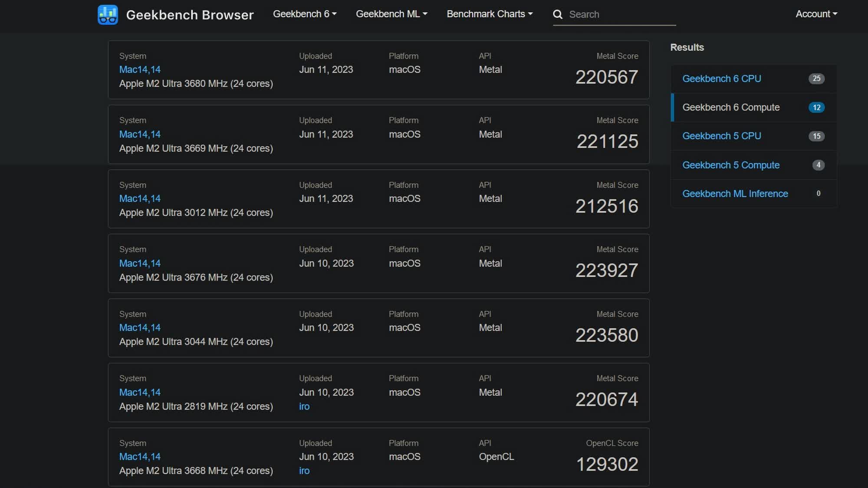
Task: Click the text Apple M2 Ultra 3012 MHz
Action: (x=173, y=213)
